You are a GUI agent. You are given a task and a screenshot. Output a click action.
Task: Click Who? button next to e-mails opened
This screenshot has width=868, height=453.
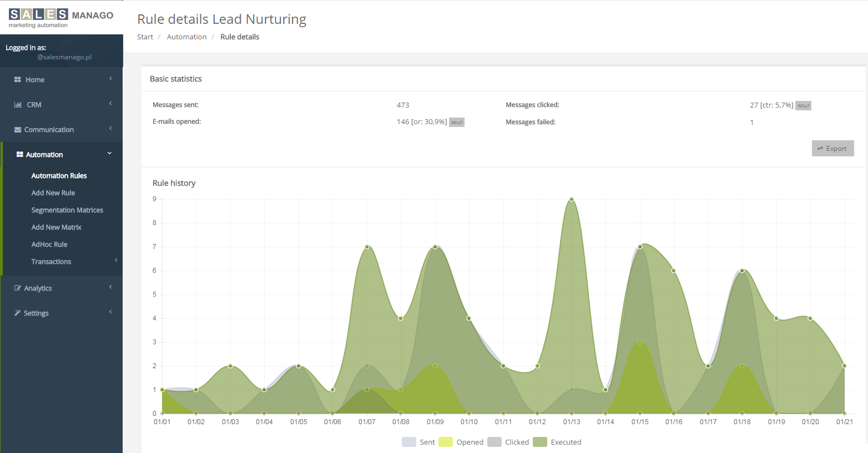tap(456, 123)
